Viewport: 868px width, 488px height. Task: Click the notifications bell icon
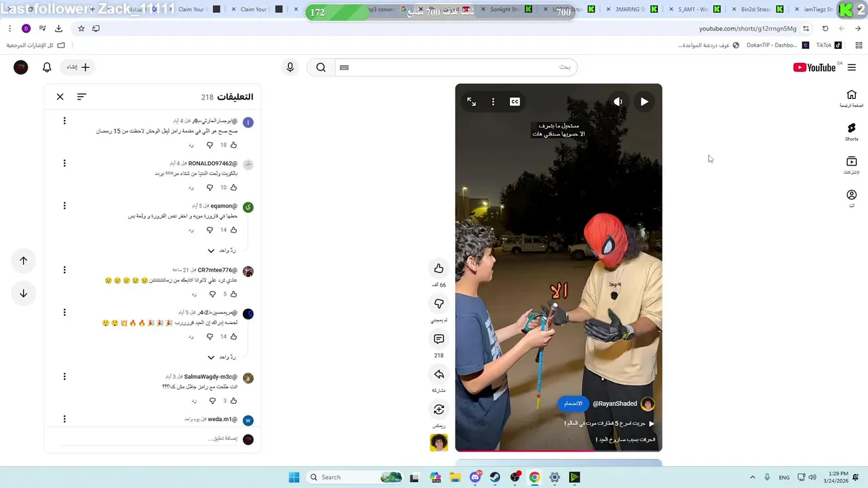47,67
